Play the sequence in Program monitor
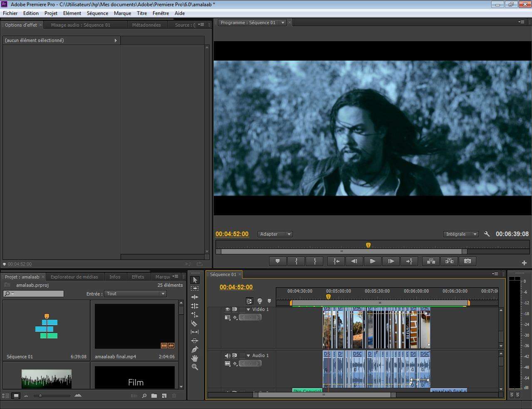 372,261
